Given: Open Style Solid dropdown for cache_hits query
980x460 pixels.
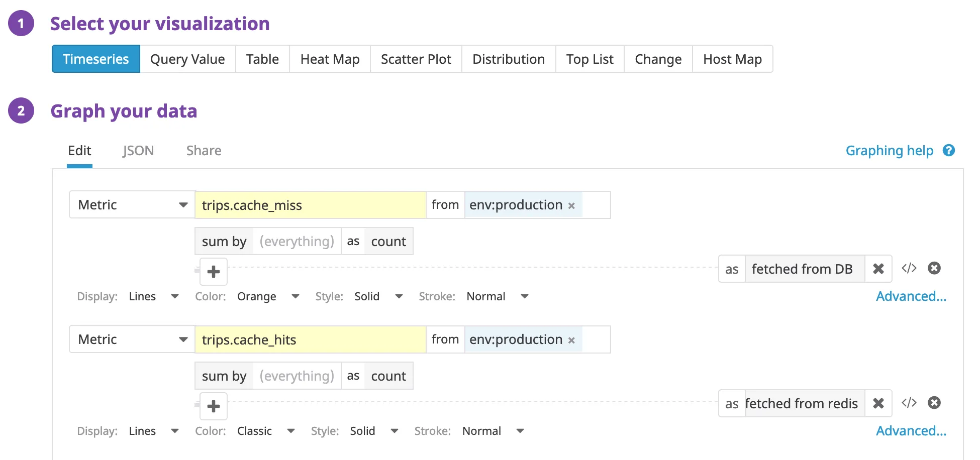Looking at the screenshot, I should [374, 431].
